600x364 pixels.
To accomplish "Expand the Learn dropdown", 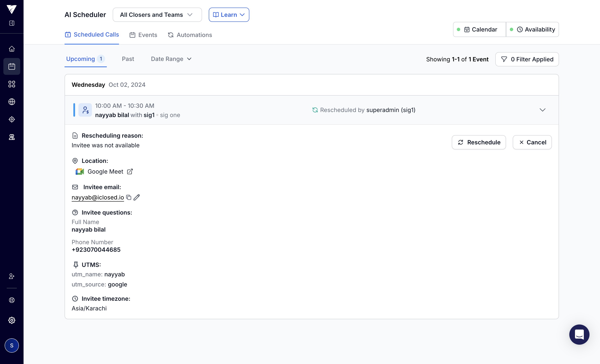I will click(229, 15).
